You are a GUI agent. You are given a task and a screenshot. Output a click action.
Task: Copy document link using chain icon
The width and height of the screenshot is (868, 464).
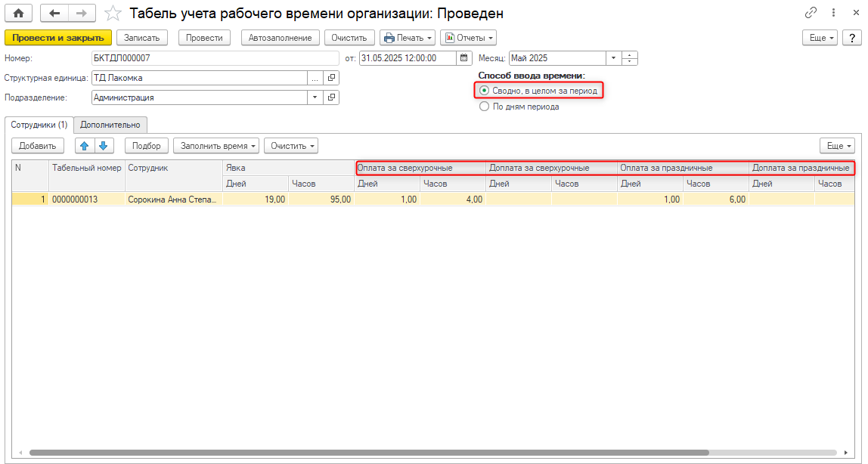click(x=811, y=13)
